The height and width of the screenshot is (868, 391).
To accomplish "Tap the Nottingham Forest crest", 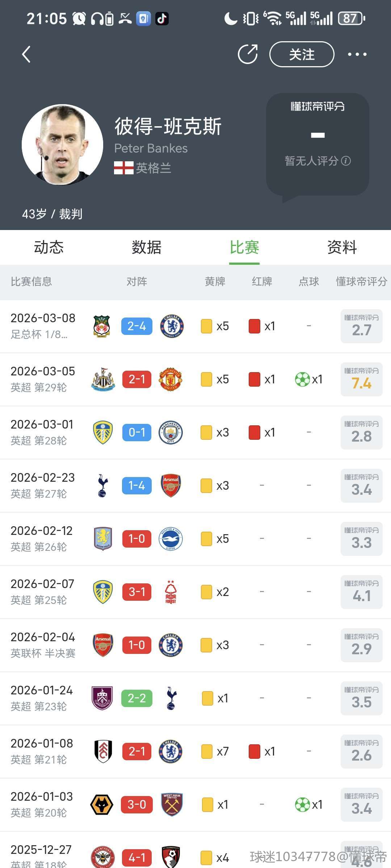I will (x=171, y=592).
